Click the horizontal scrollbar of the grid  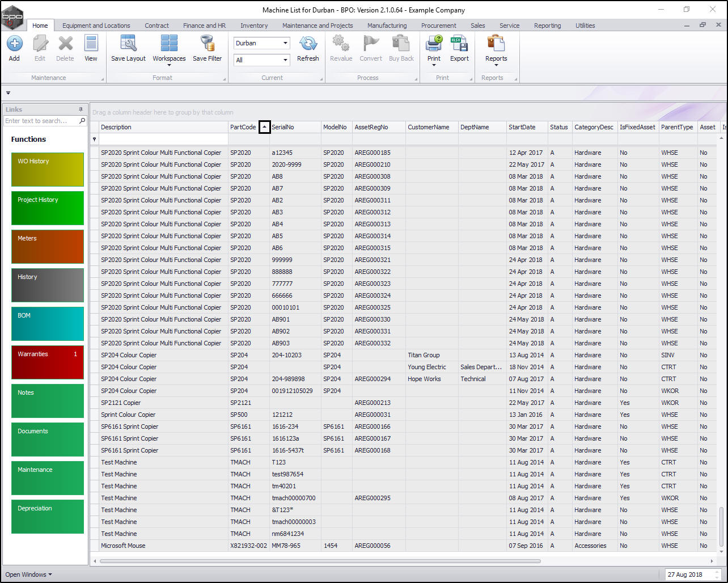[x=320, y=561]
